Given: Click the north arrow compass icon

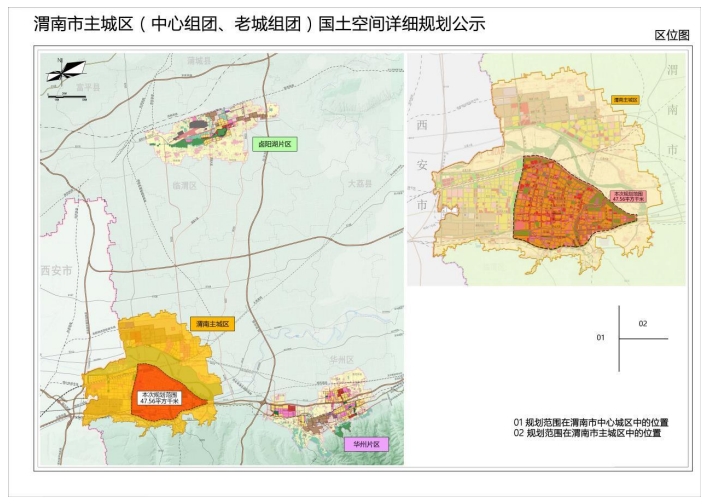Looking at the screenshot, I should click(x=66, y=70).
